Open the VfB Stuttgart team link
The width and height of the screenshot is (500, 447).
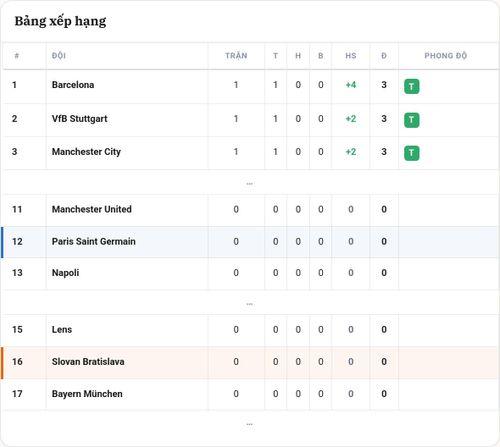[x=80, y=119]
